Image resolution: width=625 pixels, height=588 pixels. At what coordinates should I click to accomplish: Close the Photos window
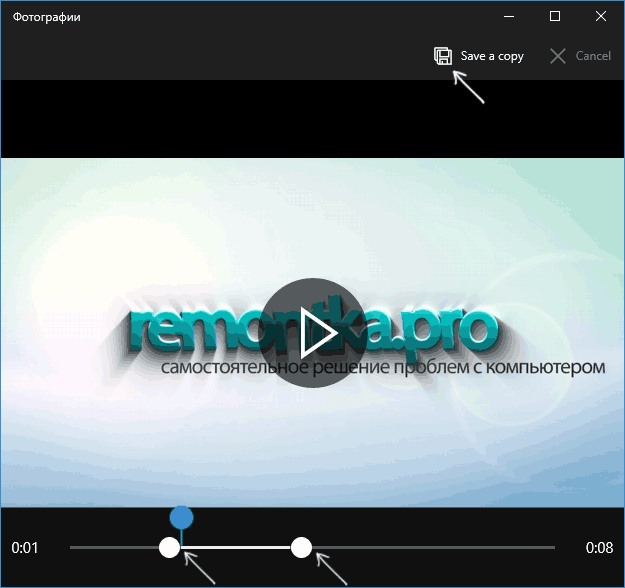click(601, 16)
